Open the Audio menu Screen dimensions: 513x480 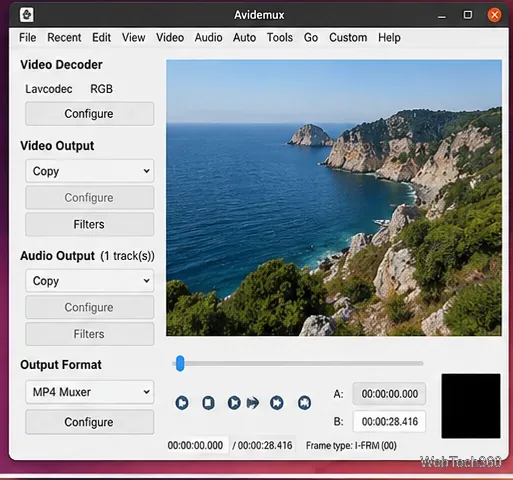[208, 37]
